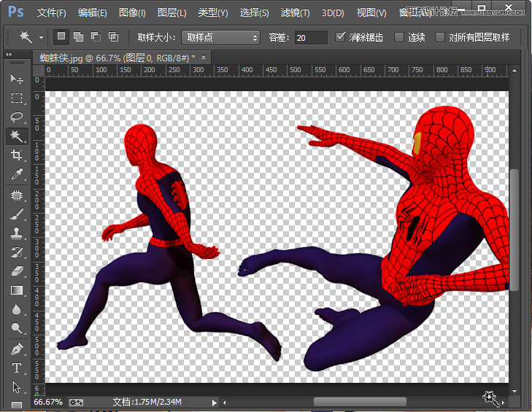Viewport: 532px width, 412px height.
Task: Select the History Brush tool
Action: [x=17, y=252]
